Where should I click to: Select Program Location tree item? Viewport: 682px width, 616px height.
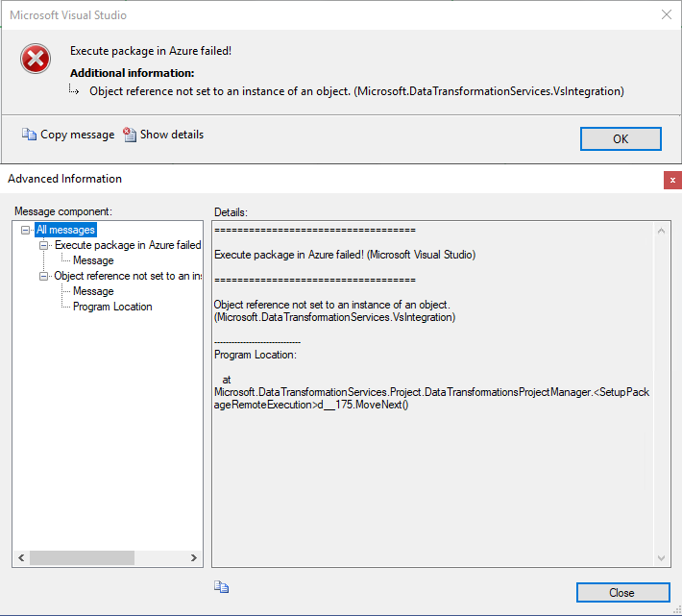pos(112,307)
